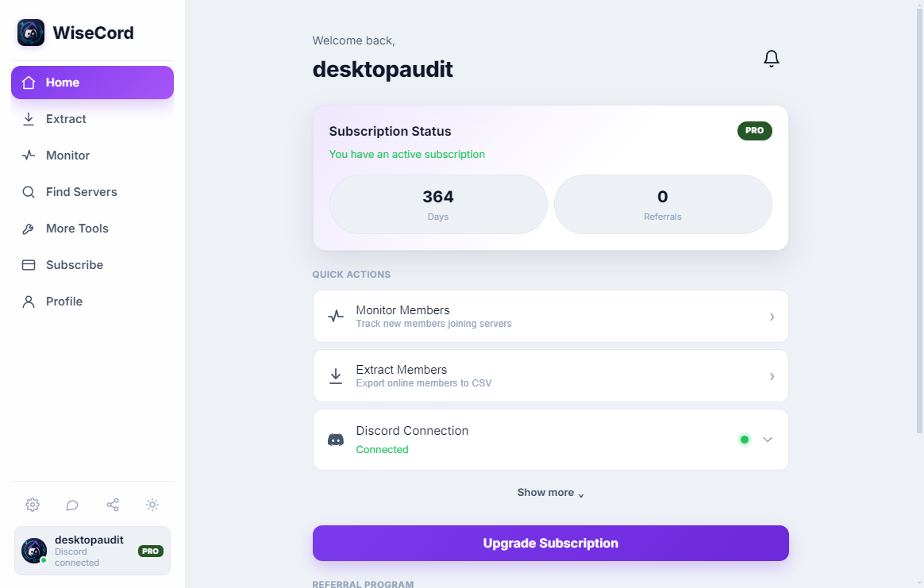
Task: Click the chevron arrow on Monitor Members row
Action: tap(772, 317)
